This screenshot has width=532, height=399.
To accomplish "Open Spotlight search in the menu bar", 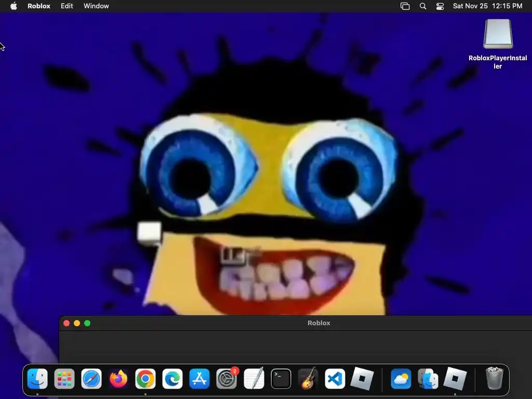I will 423,6.
